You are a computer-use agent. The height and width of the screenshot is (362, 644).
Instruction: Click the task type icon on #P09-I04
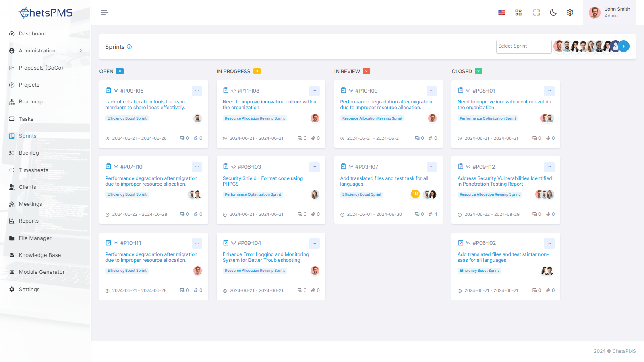tap(226, 243)
